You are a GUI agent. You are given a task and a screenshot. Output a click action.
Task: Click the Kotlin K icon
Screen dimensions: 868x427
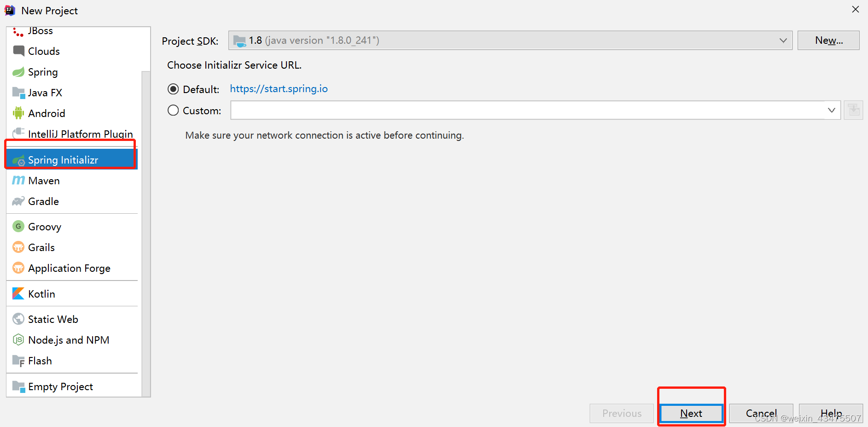tap(18, 293)
